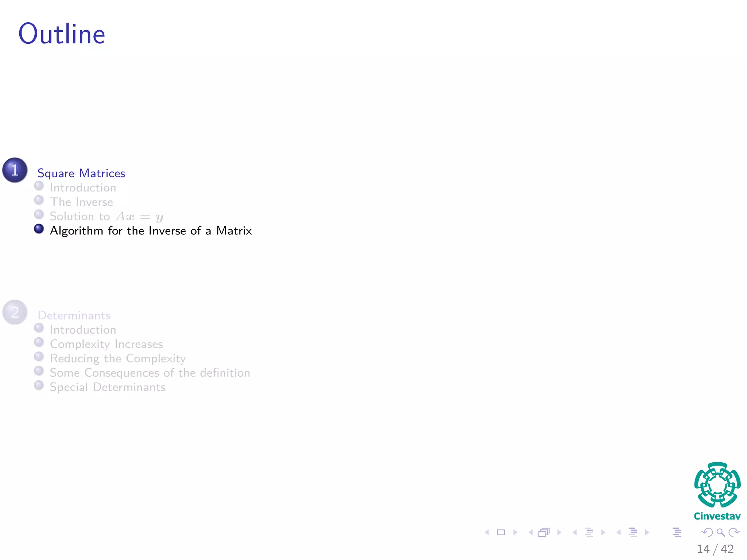This screenshot has width=747, height=560.
Task: Jump to previous frame arrow
Action: [531, 532]
